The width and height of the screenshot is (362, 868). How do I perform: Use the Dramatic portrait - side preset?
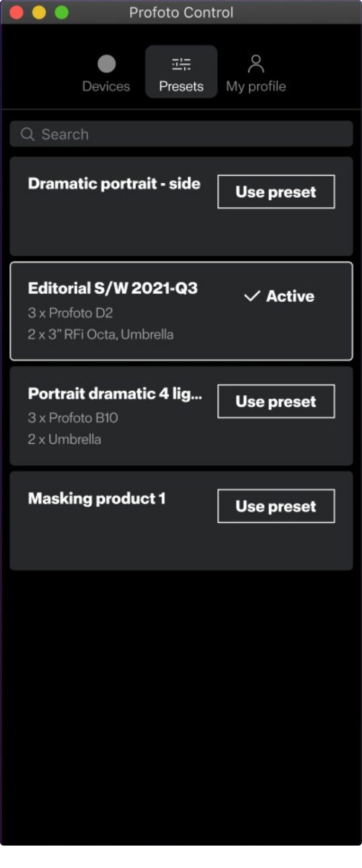pos(276,192)
